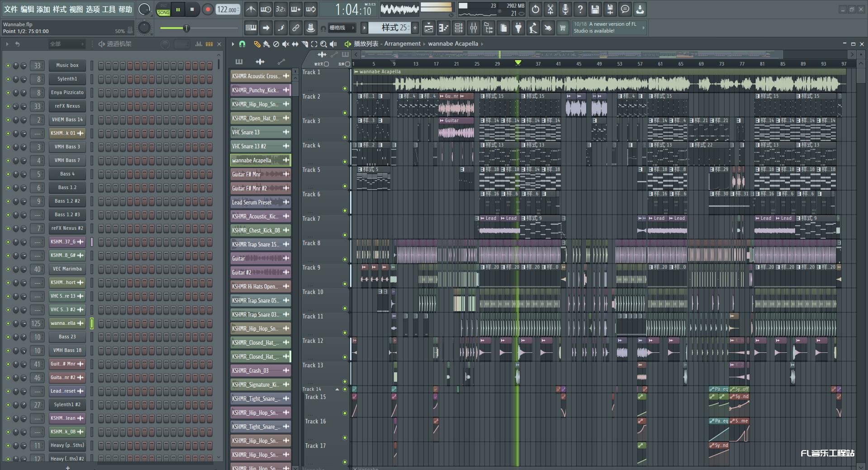Toggle mute on playlist Track 1

(x=345, y=88)
